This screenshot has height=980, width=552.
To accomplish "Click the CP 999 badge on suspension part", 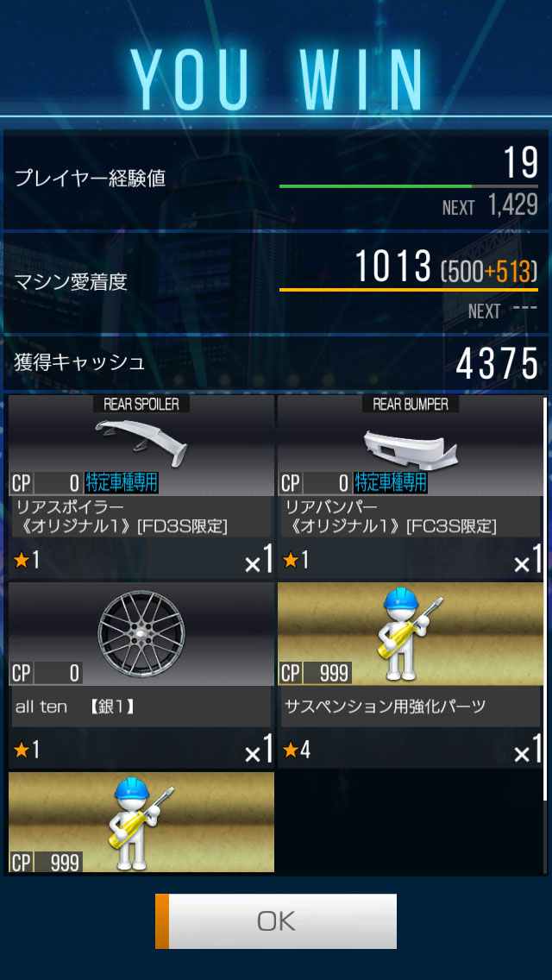I will 315,673.
